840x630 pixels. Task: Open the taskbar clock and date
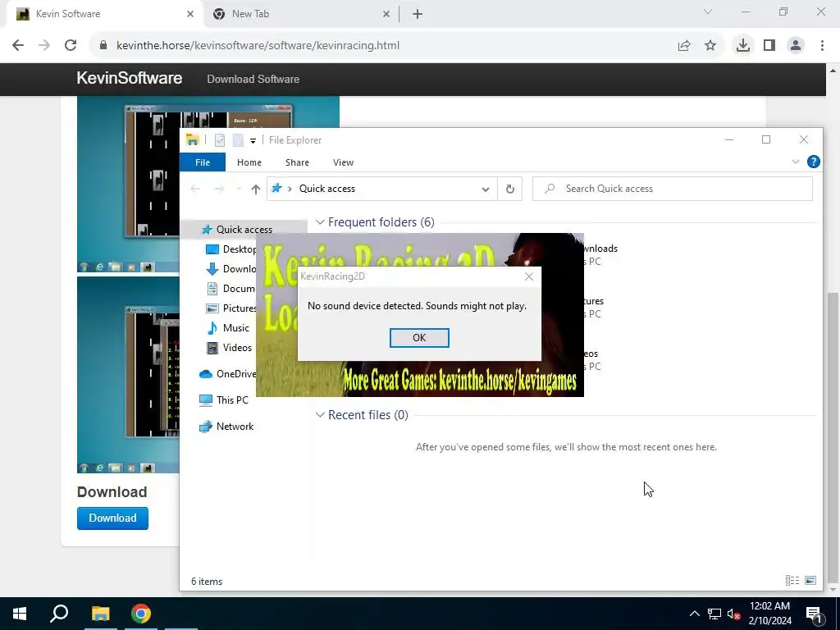tap(769, 614)
